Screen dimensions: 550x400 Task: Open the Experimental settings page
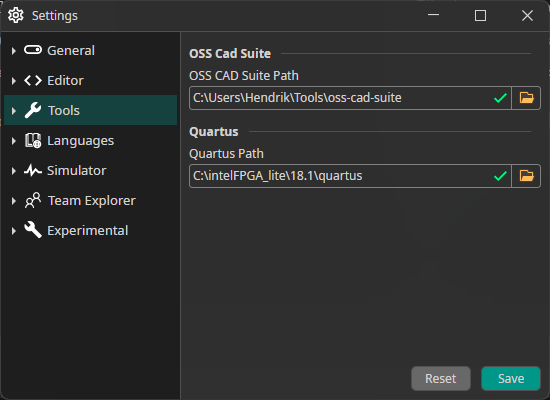[x=90, y=231]
